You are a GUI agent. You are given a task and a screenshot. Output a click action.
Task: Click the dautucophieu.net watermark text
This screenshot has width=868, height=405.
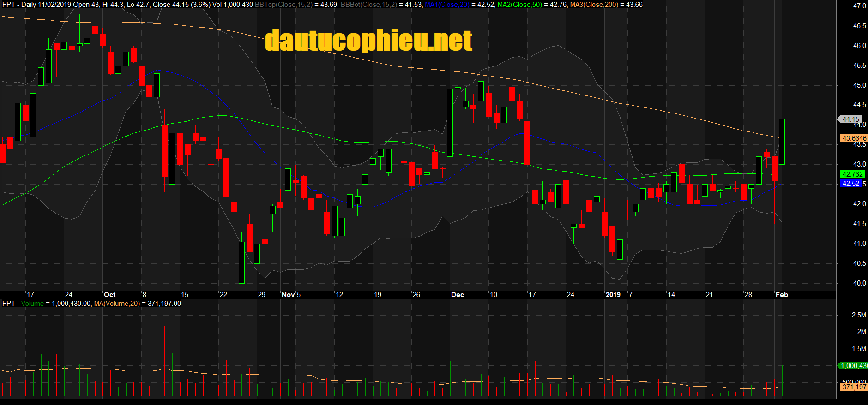[368, 41]
